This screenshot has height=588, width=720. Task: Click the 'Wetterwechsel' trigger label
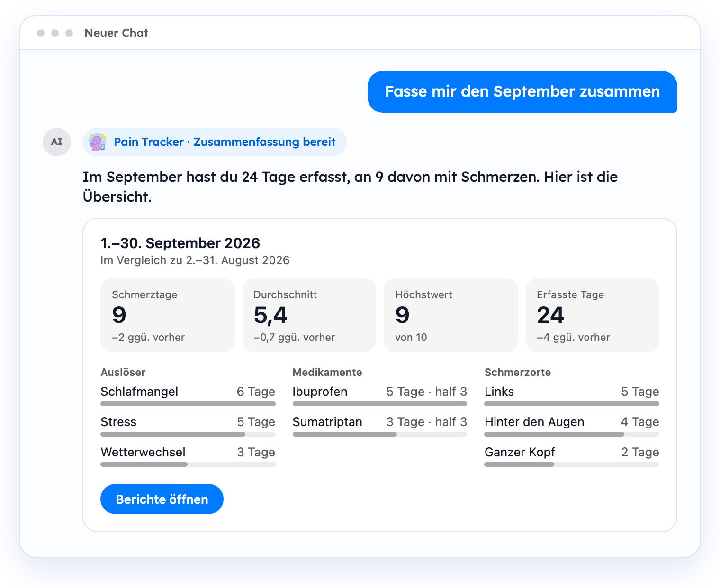click(143, 452)
